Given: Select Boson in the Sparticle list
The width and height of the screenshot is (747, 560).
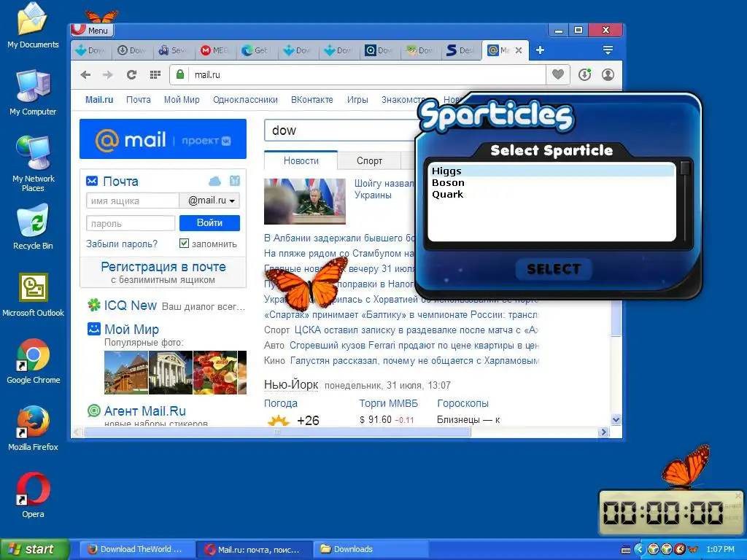Looking at the screenshot, I should [x=551, y=182].
